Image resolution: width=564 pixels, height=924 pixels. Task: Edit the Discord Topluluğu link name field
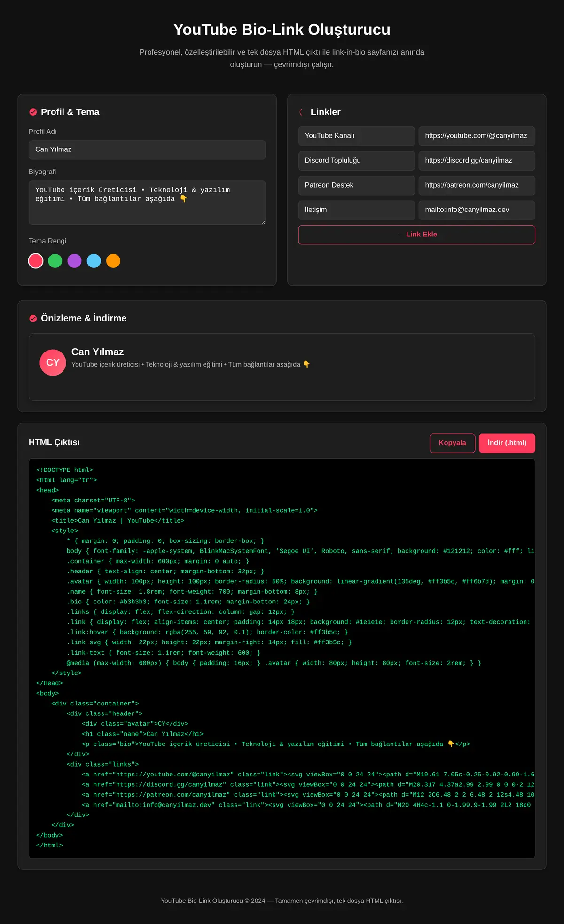click(x=357, y=160)
